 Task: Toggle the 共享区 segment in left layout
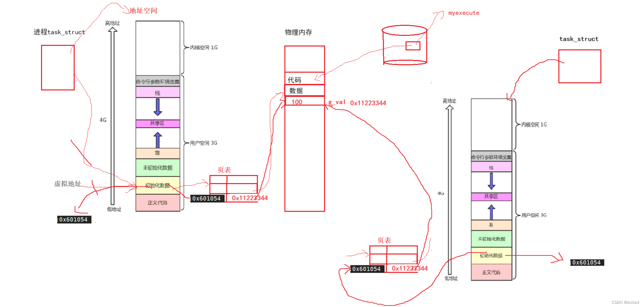coord(158,123)
